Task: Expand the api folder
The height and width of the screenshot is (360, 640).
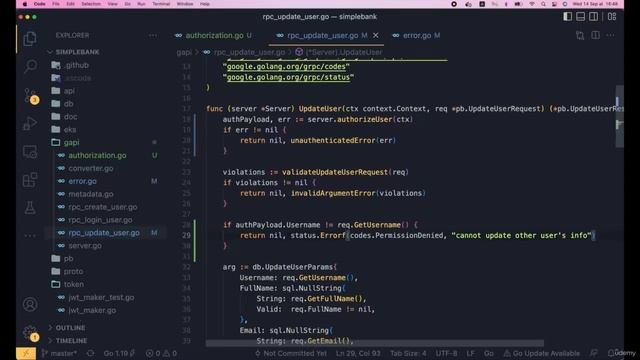Action: click(x=63, y=91)
